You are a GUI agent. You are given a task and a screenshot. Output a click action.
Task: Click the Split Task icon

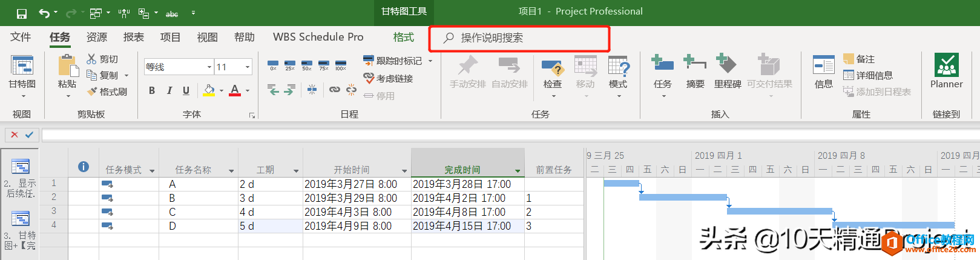click(312, 90)
